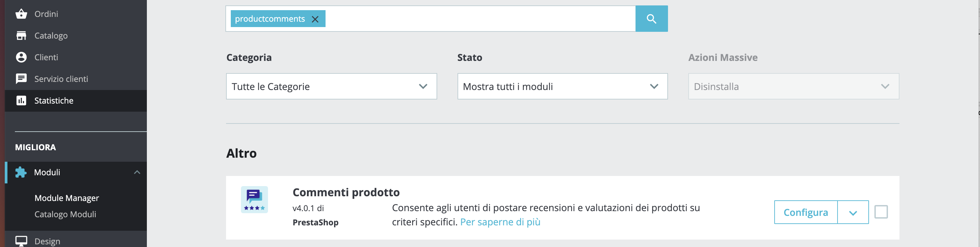Tick the Commenti prodotto module checkbox
Screen dimensions: 980x247
pos(881,212)
